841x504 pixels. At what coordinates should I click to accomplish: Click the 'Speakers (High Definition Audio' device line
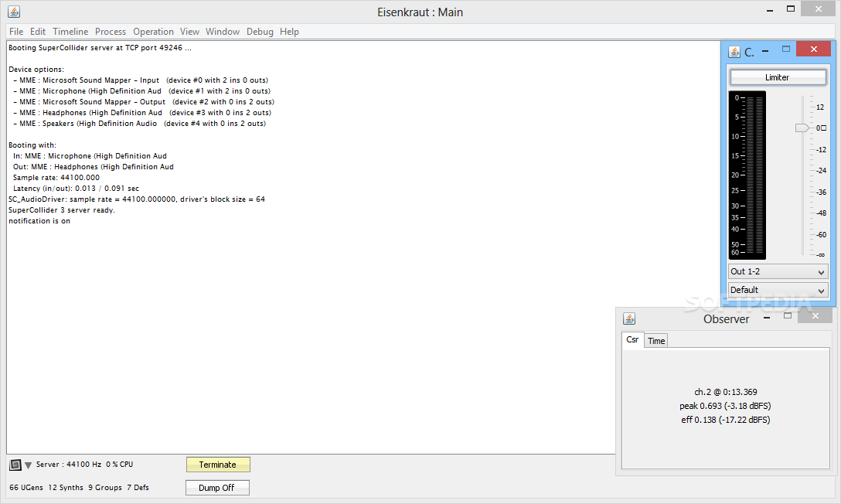tap(139, 124)
